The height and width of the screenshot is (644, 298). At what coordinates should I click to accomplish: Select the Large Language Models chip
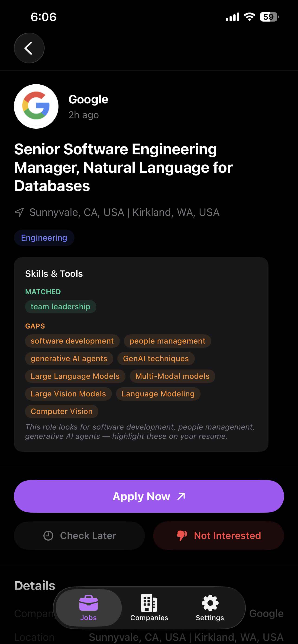(75, 376)
